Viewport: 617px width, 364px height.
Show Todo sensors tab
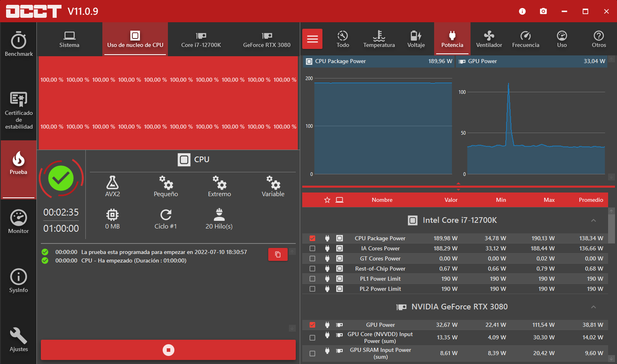343,39
